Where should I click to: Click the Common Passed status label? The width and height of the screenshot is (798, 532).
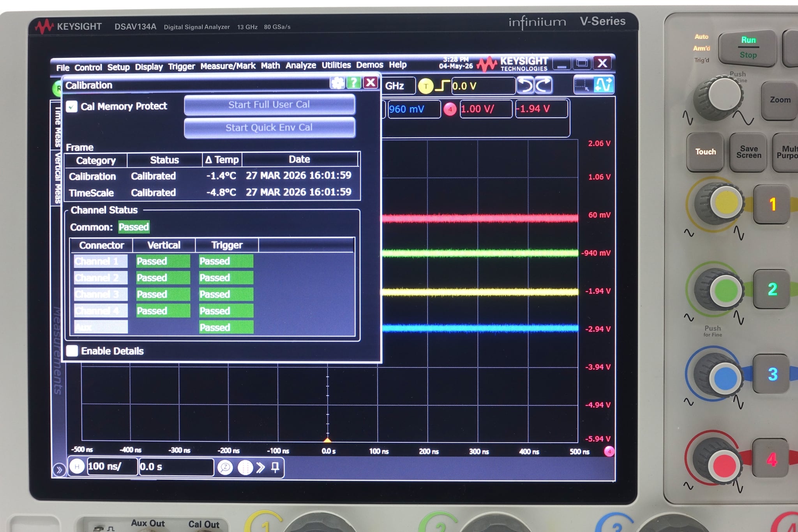[x=134, y=227]
